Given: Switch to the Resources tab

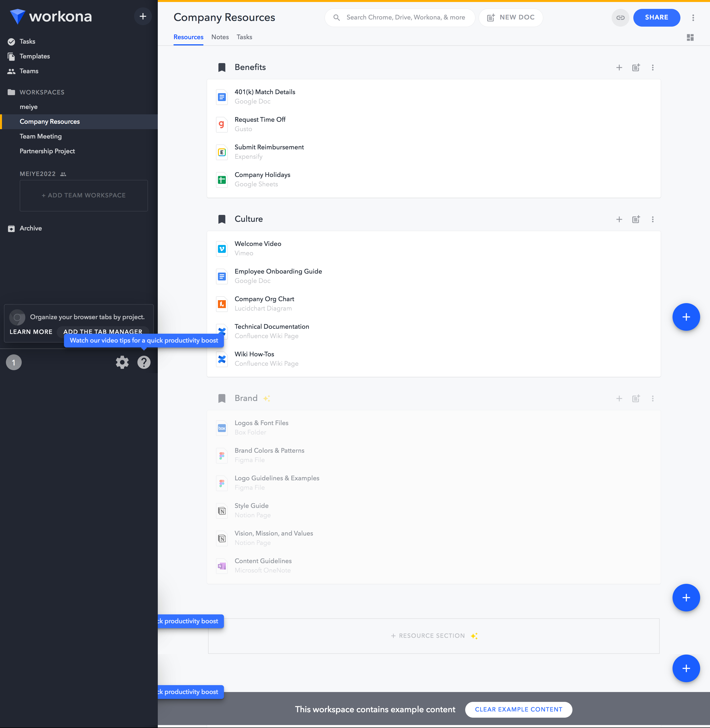Looking at the screenshot, I should 188,37.
